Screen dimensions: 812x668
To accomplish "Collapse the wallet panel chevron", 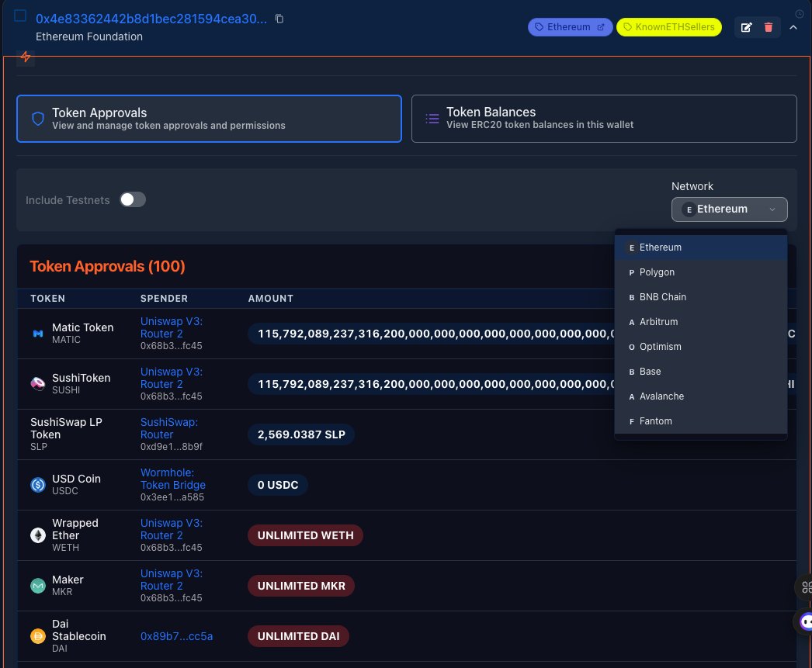I will 793,27.
